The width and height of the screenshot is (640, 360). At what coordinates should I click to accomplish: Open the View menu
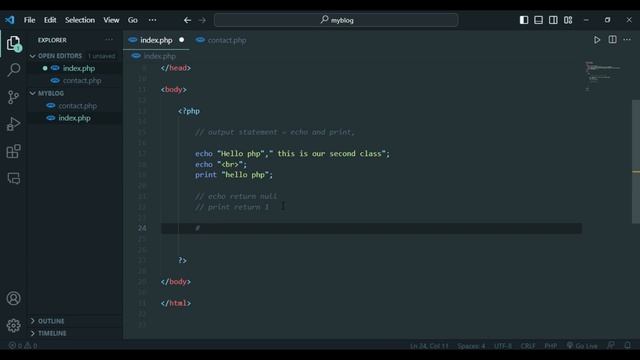(111, 20)
